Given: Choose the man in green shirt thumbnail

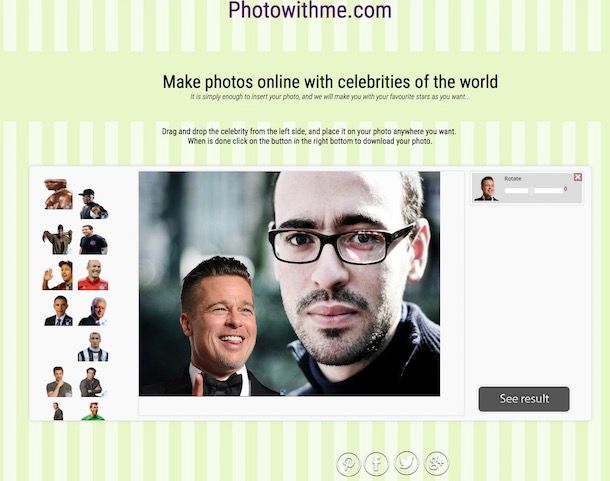Looking at the screenshot, I should click(93, 411).
